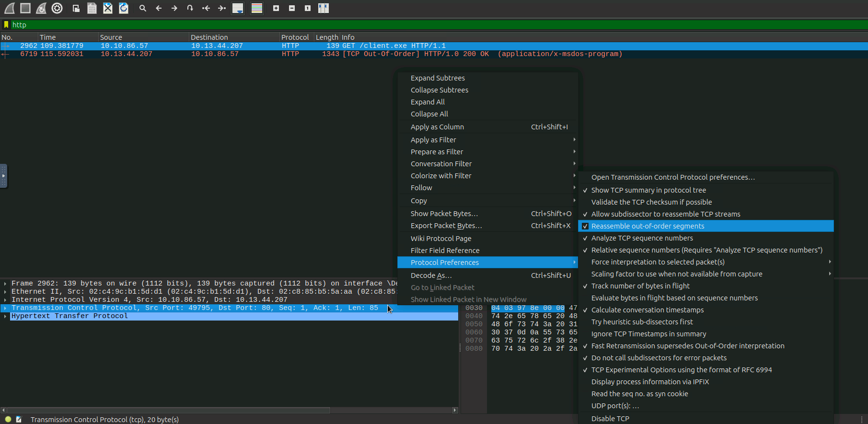Click the Find Packet magnifier icon
The width and height of the screenshot is (868, 424).
[x=142, y=8]
